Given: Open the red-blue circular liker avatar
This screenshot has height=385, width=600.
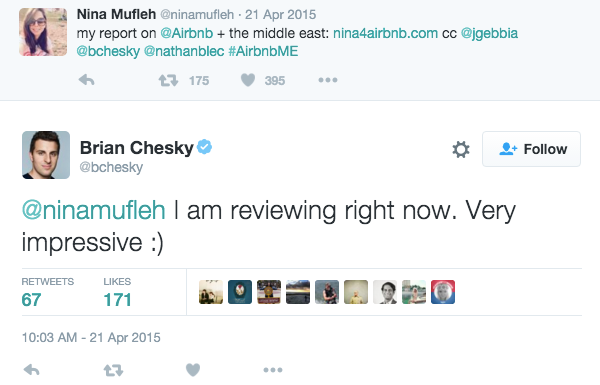Looking at the screenshot, I should pyautogui.click(x=443, y=292).
